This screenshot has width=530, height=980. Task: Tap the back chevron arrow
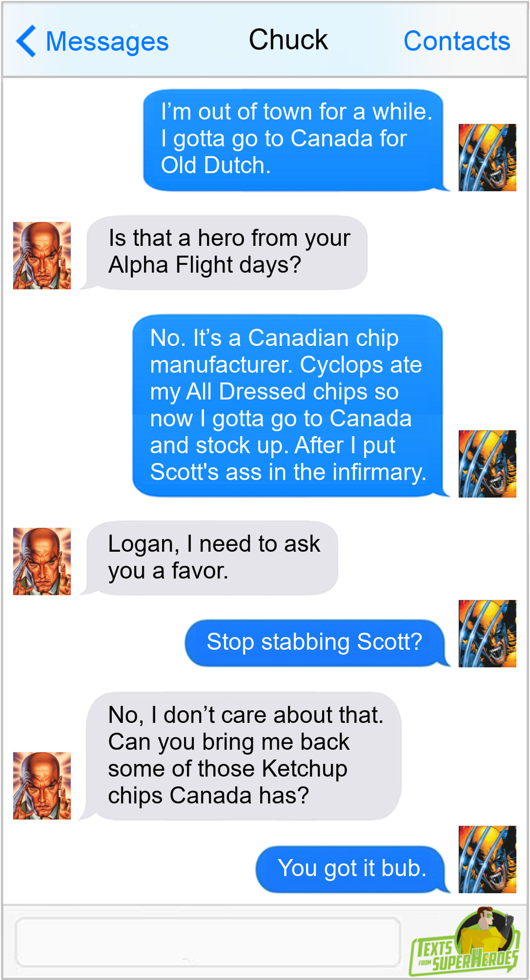tap(26, 41)
